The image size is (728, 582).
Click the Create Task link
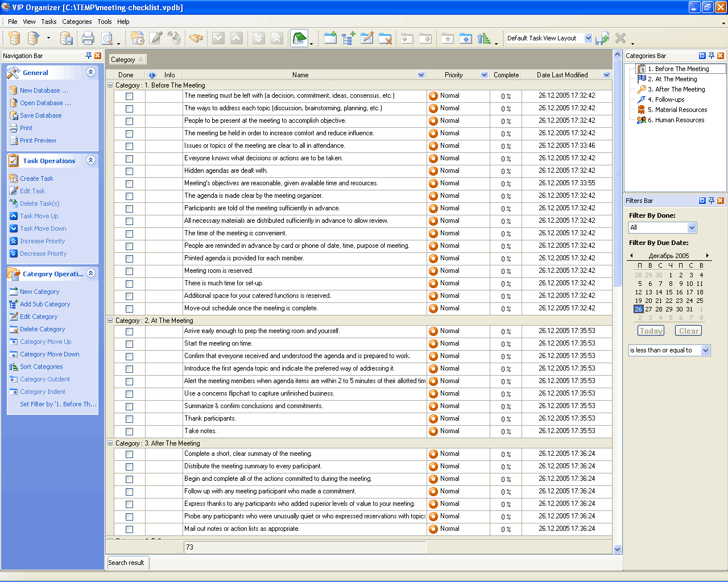click(x=36, y=178)
